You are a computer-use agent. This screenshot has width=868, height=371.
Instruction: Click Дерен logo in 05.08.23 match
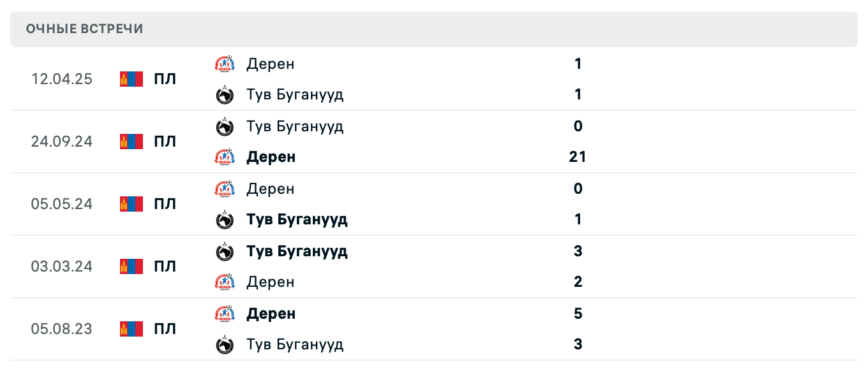pos(225,314)
